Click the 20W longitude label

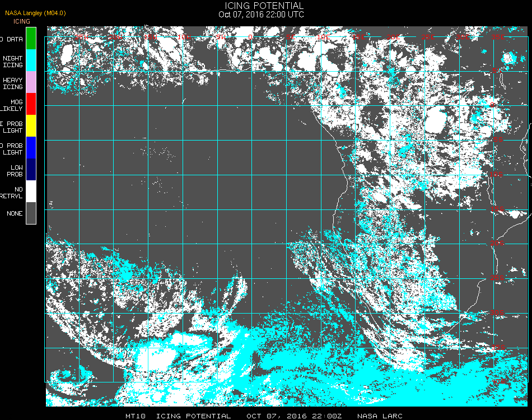click(x=116, y=36)
